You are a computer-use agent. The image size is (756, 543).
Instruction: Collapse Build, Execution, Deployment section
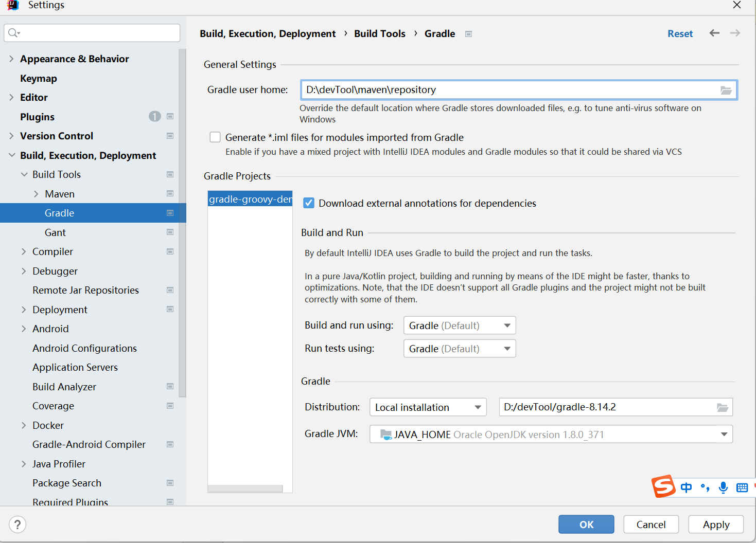coord(11,155)
